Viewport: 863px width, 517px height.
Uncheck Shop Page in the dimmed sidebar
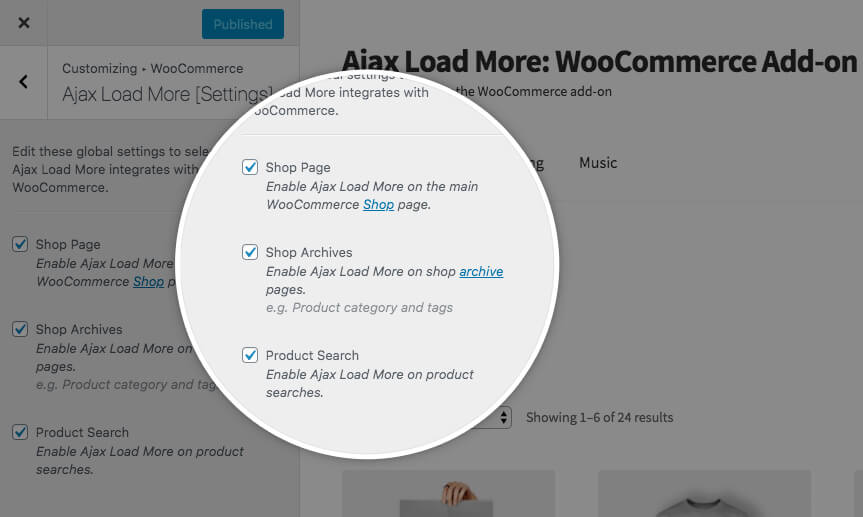coord(20,244)
